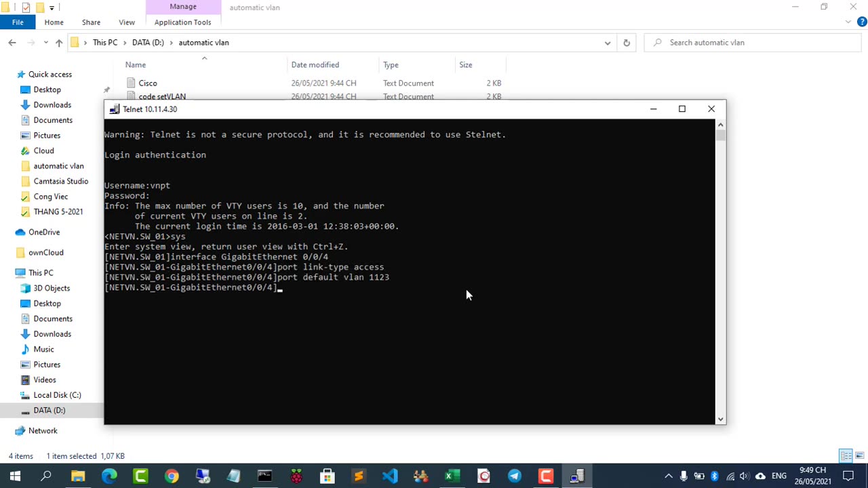Open Sublime Text from taskbar
The width and height of the screenshot is (868, 488).
click(359, 476)
